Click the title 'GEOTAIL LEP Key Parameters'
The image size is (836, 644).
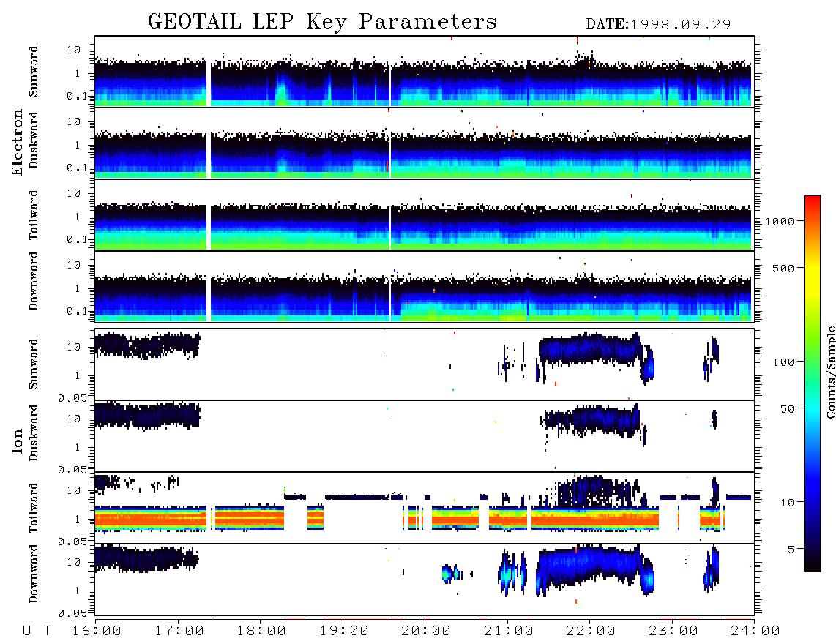(322, 22)
